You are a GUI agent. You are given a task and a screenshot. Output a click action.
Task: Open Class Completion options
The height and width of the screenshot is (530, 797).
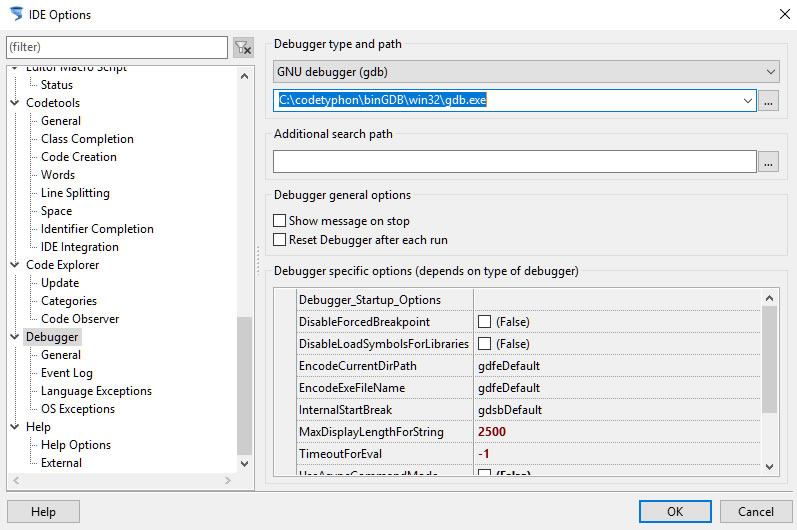(87, 139)
